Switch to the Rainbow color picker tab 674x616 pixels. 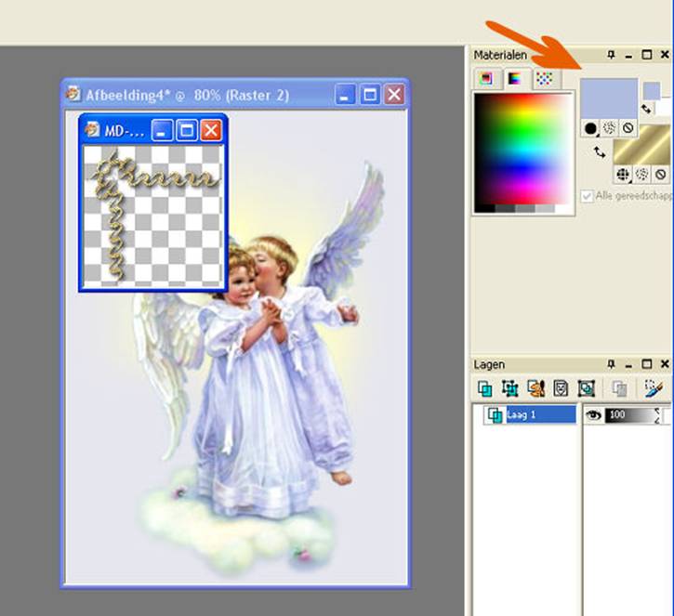coord(514,79)
